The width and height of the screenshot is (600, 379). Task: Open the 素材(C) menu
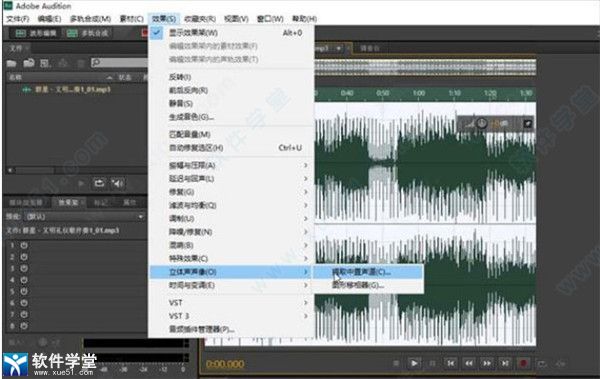click(132, 19)
